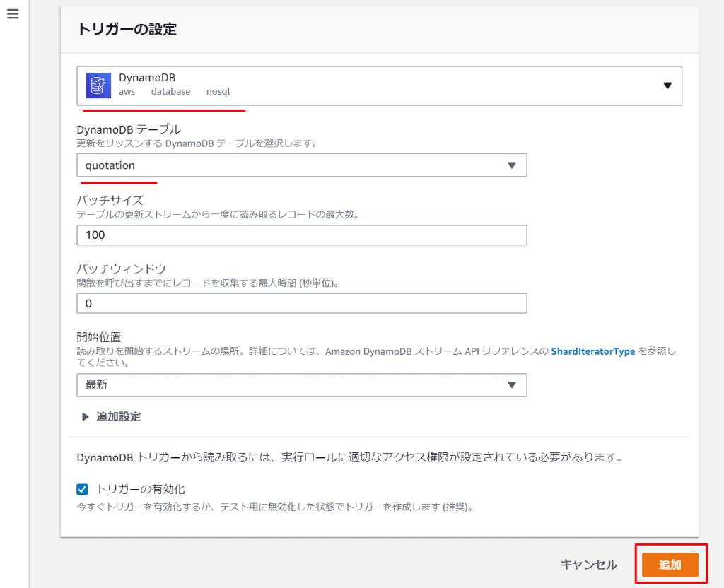Viewport: 724px width, 588px height.
Task: Click the batch size field showing 100
Action: point(301,235)
